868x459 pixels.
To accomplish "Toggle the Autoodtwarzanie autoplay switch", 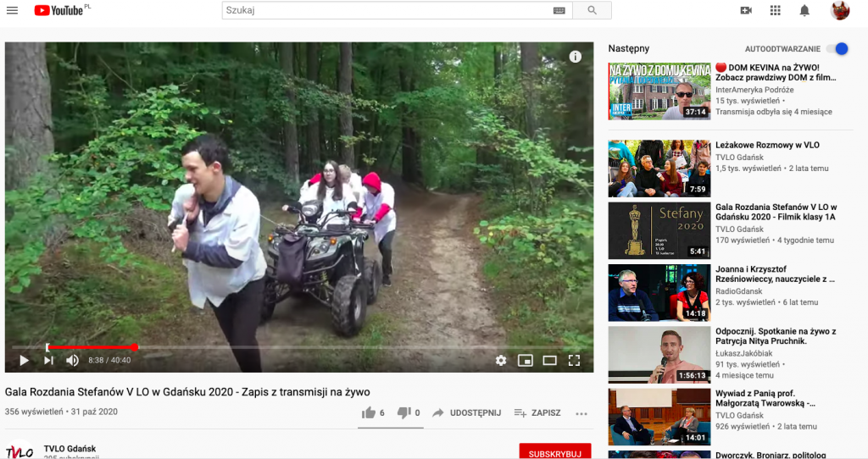I will 837,49.
